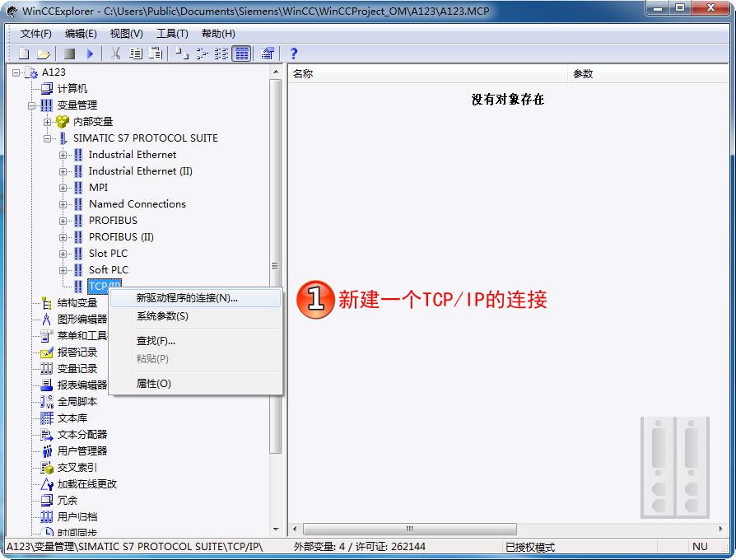Deactivate runtime with the stop square icon
Screen dimensions: 736x560
[69, 54]
